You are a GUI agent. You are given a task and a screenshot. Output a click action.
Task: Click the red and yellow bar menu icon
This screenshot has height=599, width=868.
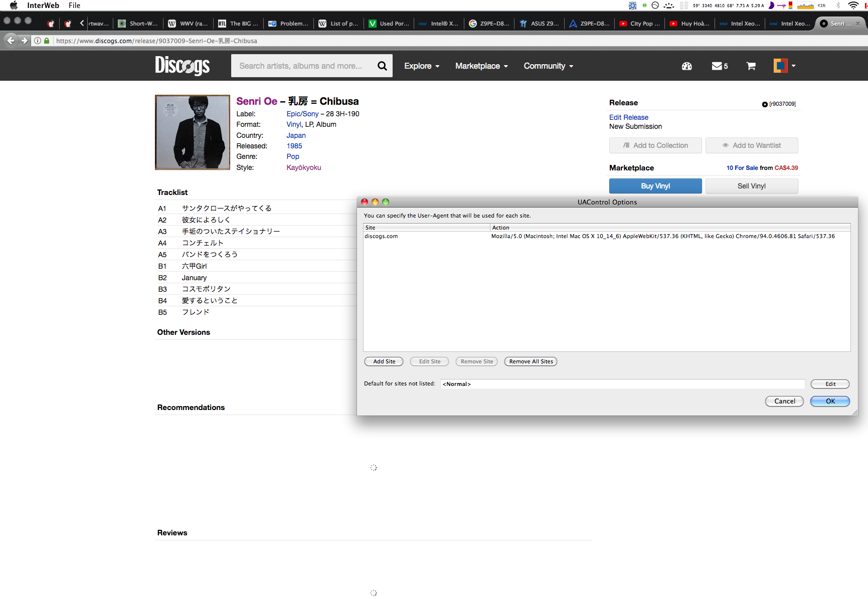(x=790, y=6)
